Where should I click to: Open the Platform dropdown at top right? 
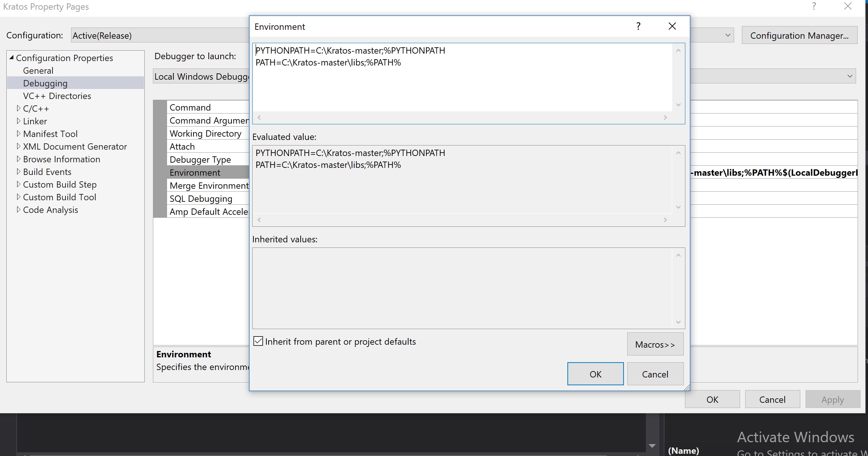(728, 35)
